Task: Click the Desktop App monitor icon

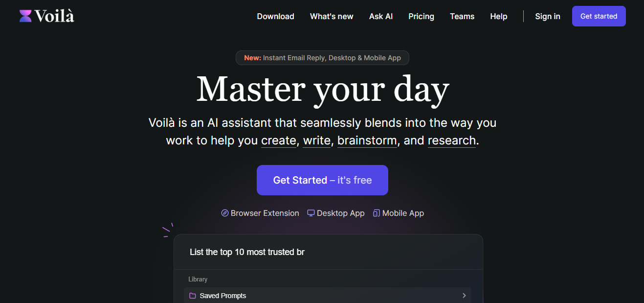Action: pyautogui.click(x=311, y=213)
